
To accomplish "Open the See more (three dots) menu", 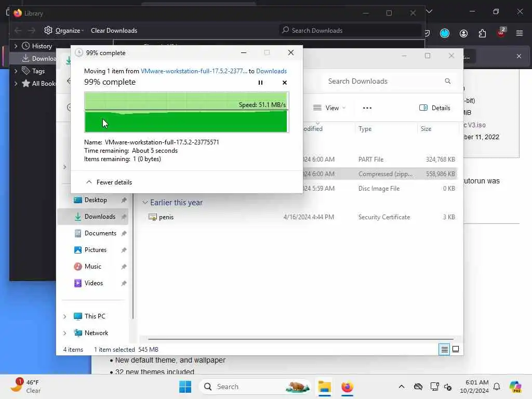I will (367, 108).
